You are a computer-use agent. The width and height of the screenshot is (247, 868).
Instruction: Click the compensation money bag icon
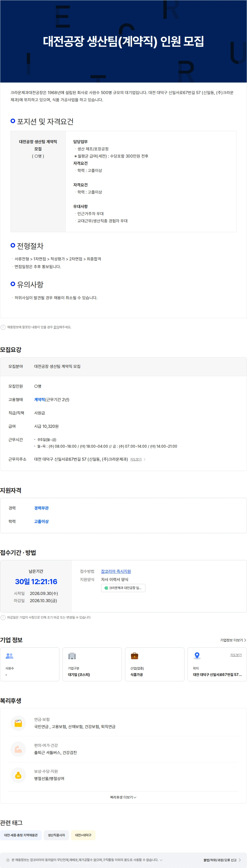pos(18,775)
